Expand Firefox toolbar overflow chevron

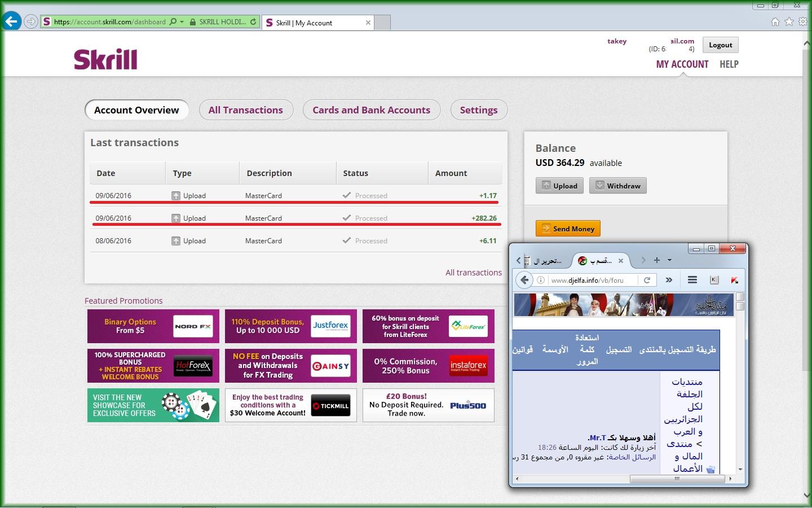669,280
